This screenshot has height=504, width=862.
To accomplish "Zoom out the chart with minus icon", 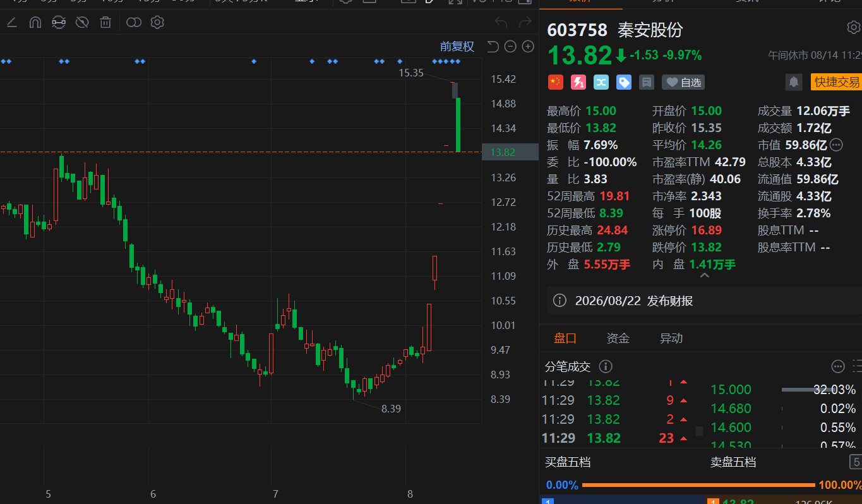I will (x=511, y=46).
